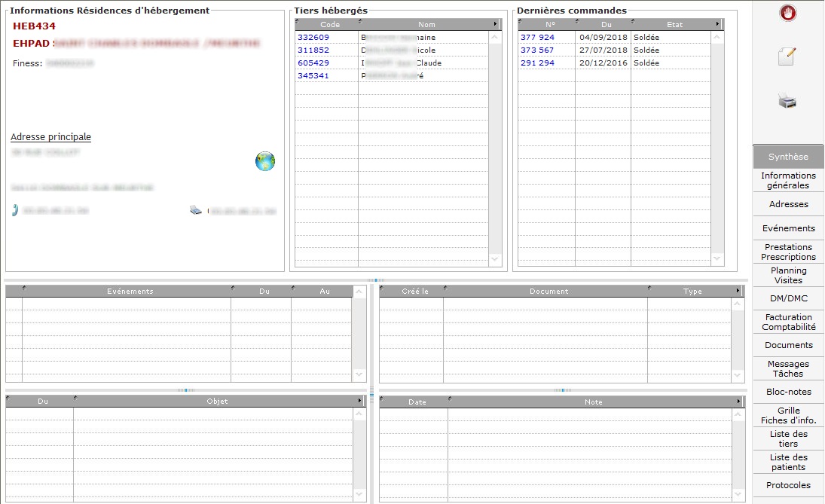825x504 pixels.
Task: Open the edit note pencil icon
Action: pos(787,57)
